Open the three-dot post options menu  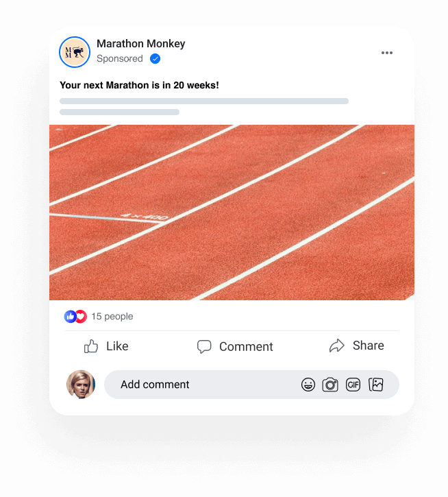(x=387, y=53)
